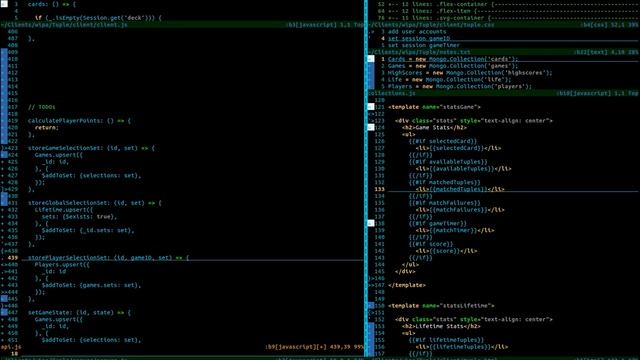Click the '{{matchFailures}}' list item
640x360 pixels.
(460, 210)
